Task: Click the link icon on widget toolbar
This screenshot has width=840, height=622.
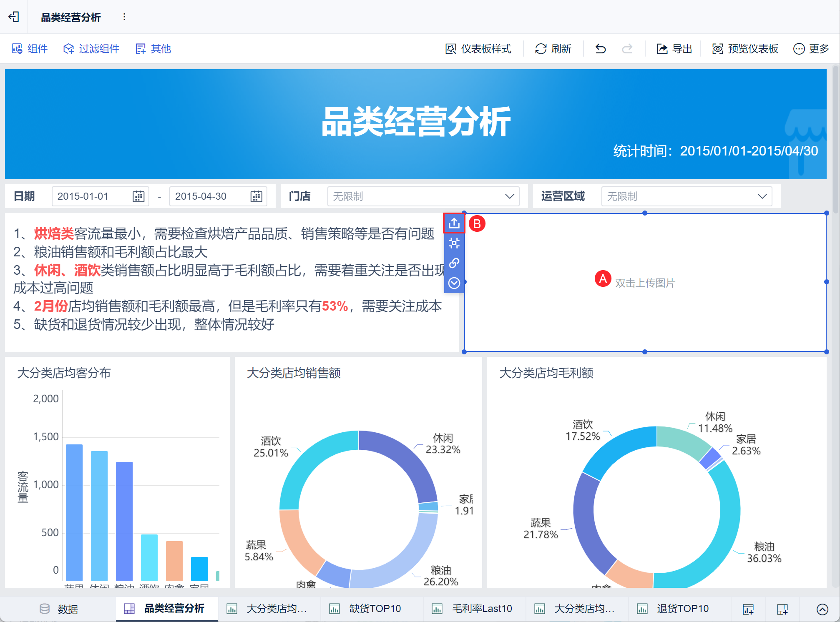Action: [454, 263]
